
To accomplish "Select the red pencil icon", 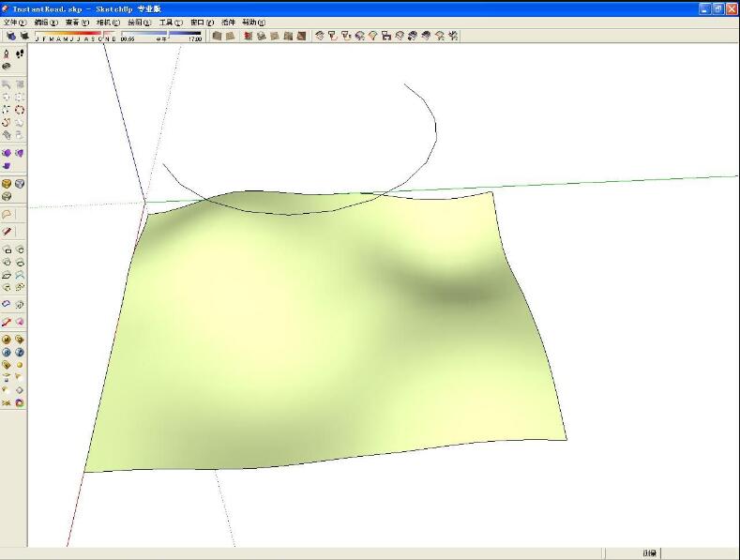I will click(x=7, y=231).
